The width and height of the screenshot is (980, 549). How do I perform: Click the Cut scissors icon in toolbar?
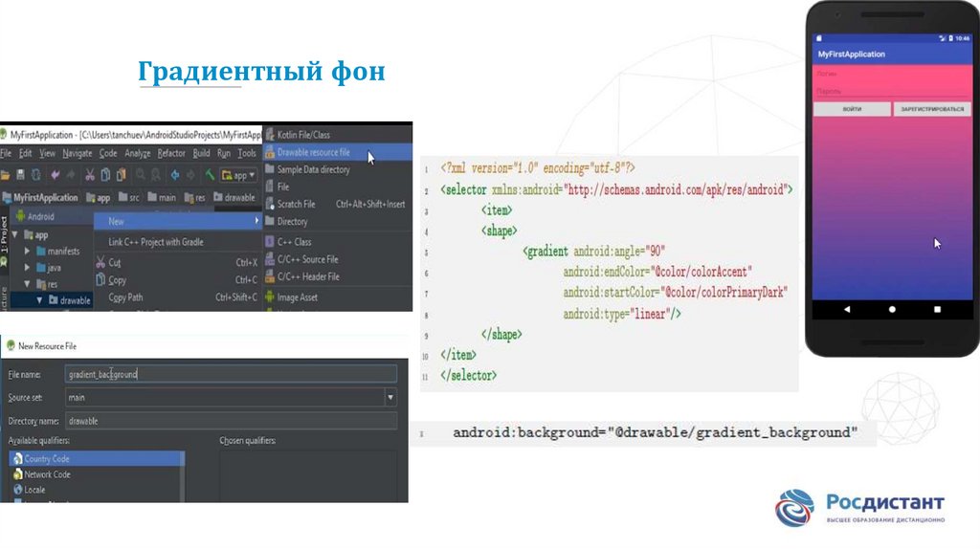pos(90,175)
